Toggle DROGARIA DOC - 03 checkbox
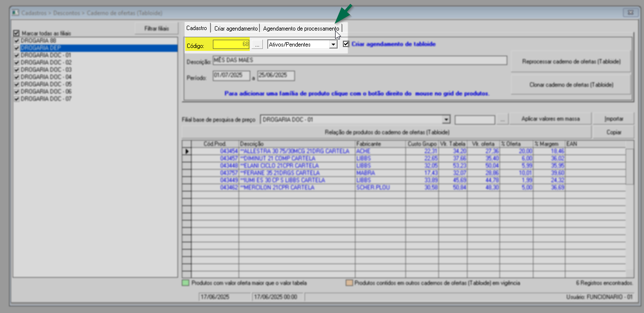The height and width of the screenshot is (313, 644). 17,70
